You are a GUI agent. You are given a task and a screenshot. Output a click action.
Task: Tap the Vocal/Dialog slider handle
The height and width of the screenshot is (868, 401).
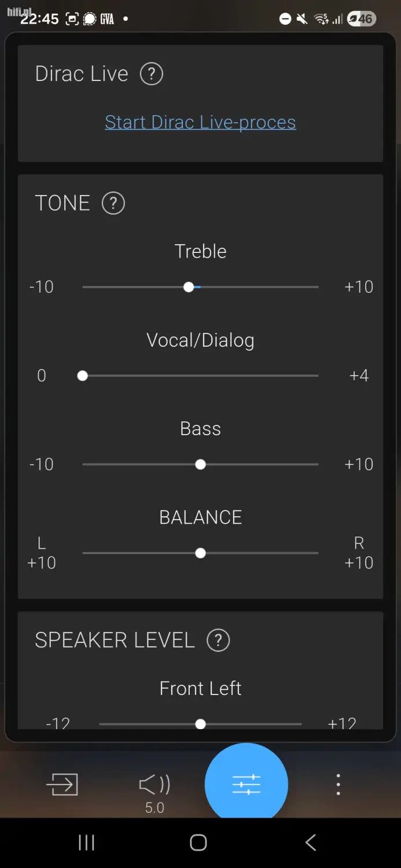coord(83,376)
